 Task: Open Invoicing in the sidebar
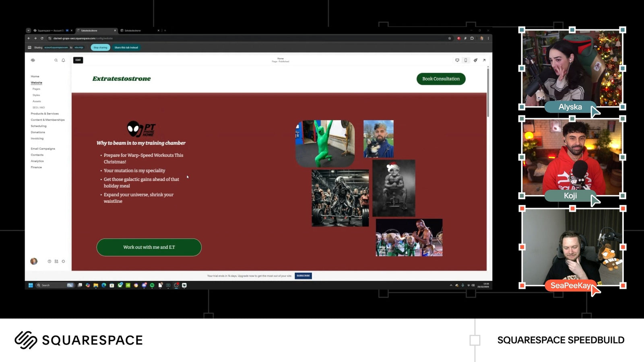coord(37,138)
